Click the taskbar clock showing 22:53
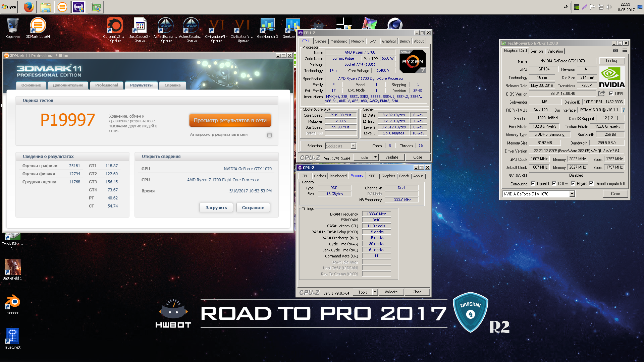The height and width of the screenshot is (362, 644). (x=625, y=7)
